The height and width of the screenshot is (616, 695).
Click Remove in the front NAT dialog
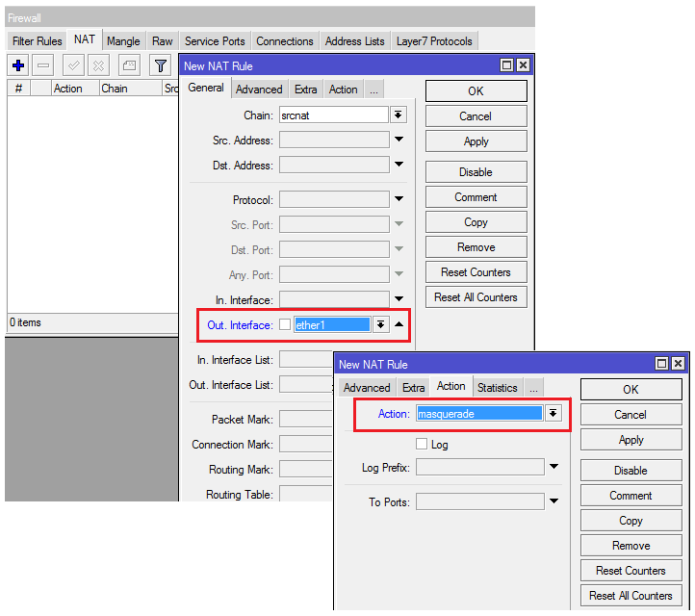pyautogui.click(x=631, y=545)
